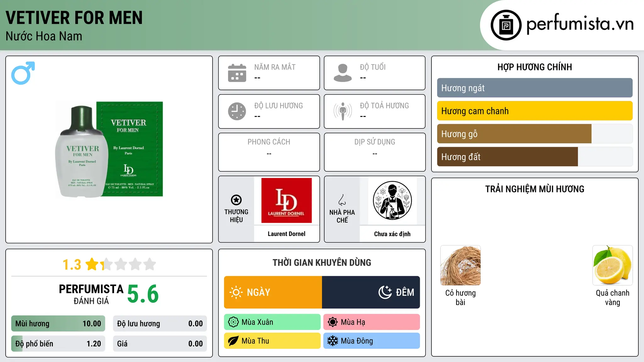Viewport: 644px width, 362px height.
Task: Click the Độ lưu hương 0.00 score bar
Action: coord(160,324)
